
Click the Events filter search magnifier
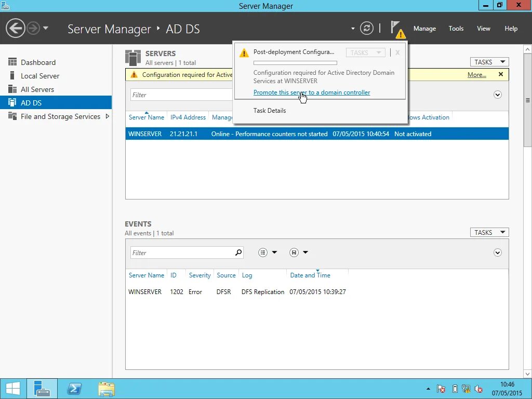click(x=238, y=252)
